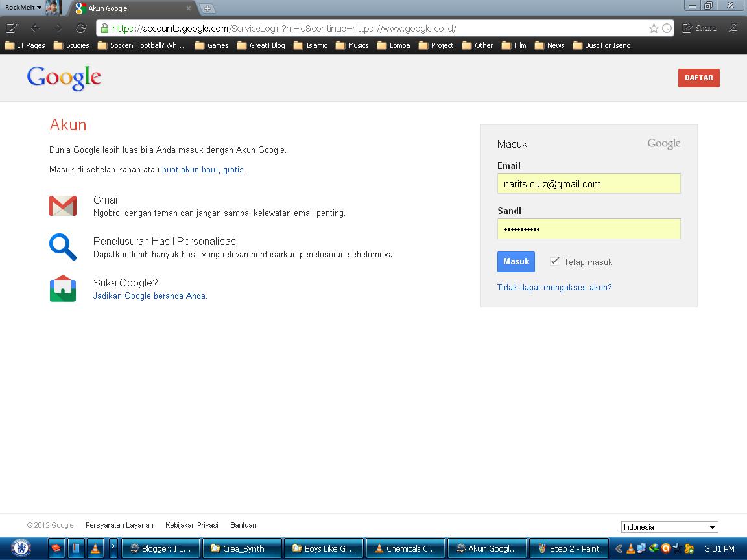747x560 pixels.
Task: Open the Persyaratan Layanan footer link
Action: (119, 525)
